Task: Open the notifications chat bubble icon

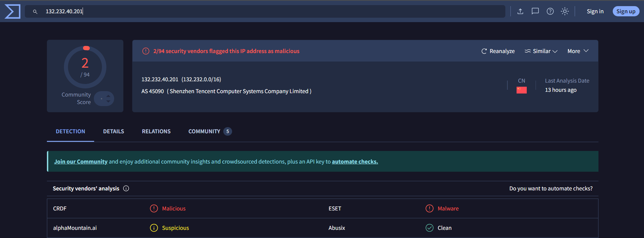Action: 535,11
